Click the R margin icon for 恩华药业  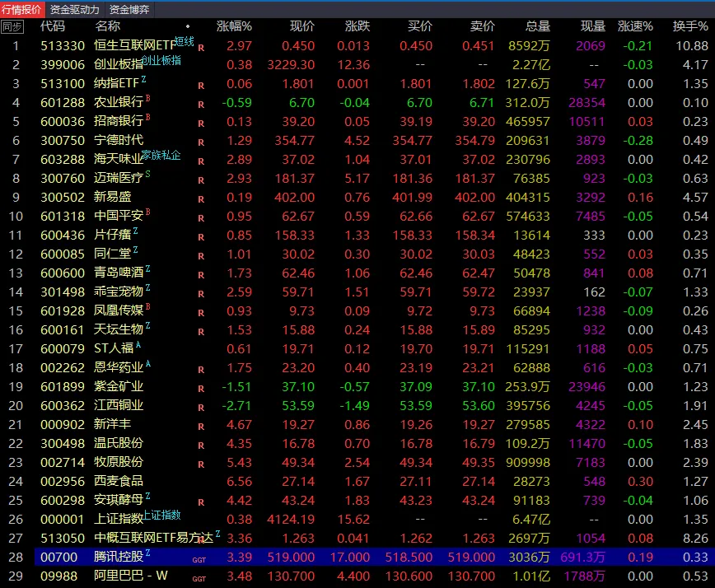point(201,370)
